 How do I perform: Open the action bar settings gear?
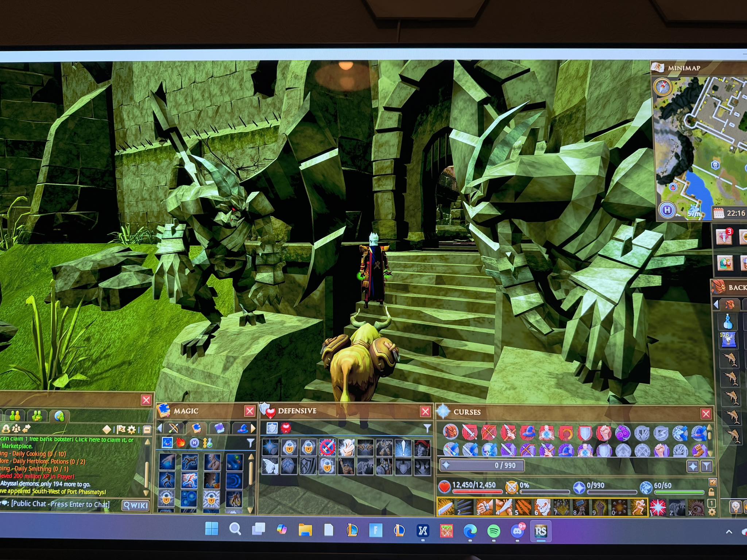click(712, 512)
